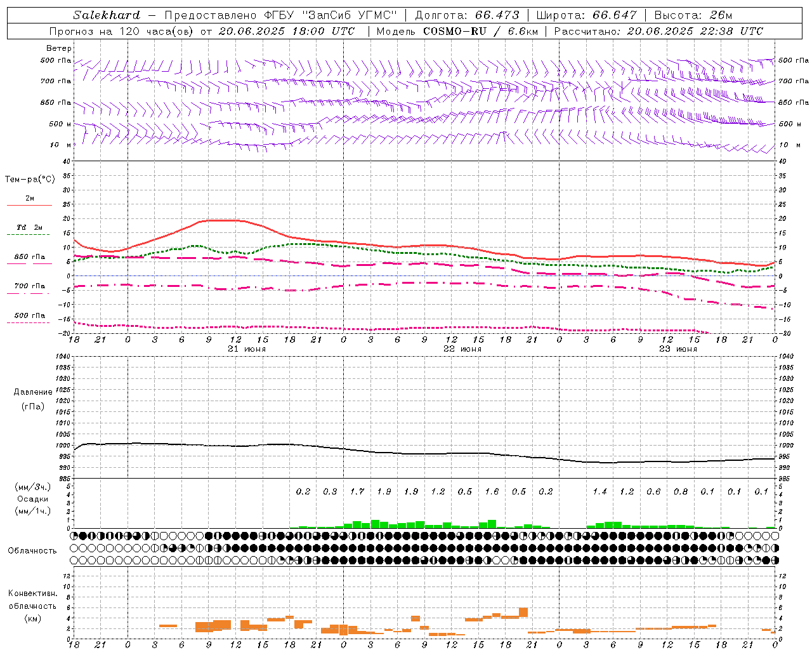The image size is (812, 650).
Task: Click the 0.6 precipitation value
Action: click(653, 491)
